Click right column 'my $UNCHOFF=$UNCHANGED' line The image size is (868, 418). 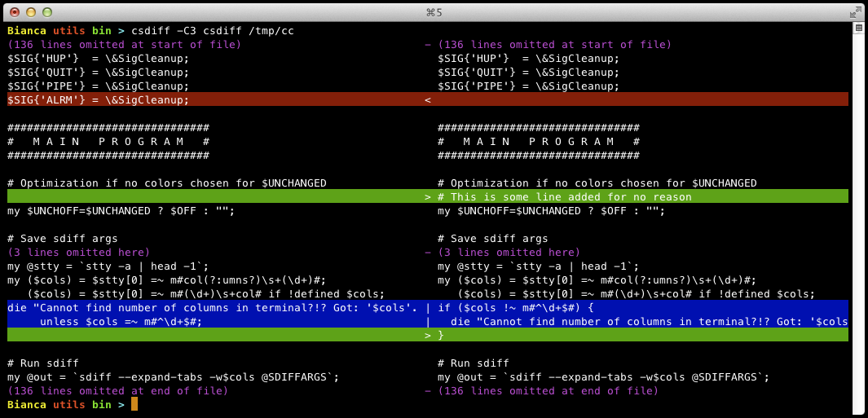(551, 211)
